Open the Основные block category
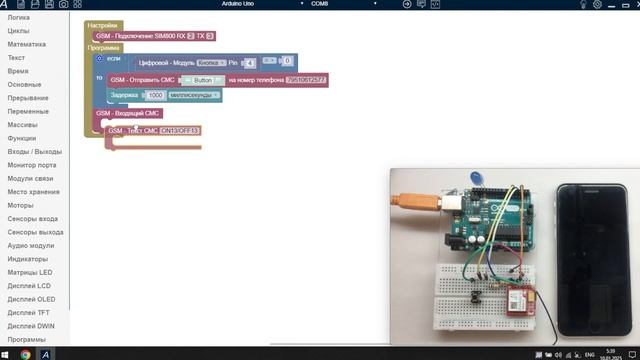Image resolution: width=640 pixels, height=360 pixels. click(24, 84)
